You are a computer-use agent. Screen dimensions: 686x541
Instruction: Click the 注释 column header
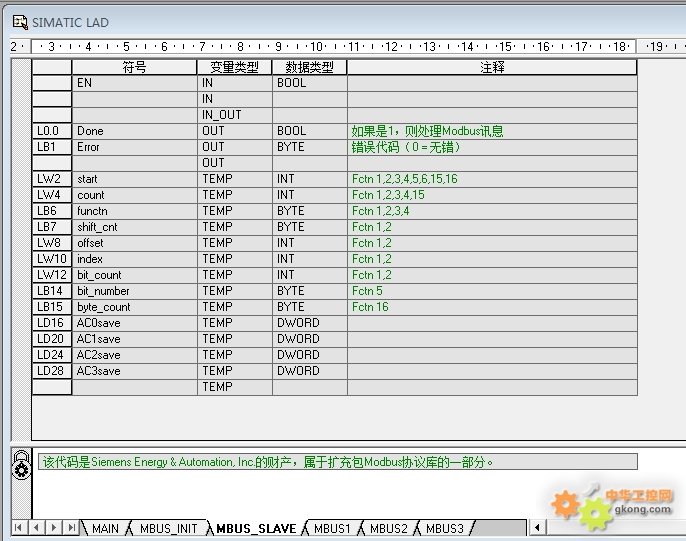(x=492, y=67)
